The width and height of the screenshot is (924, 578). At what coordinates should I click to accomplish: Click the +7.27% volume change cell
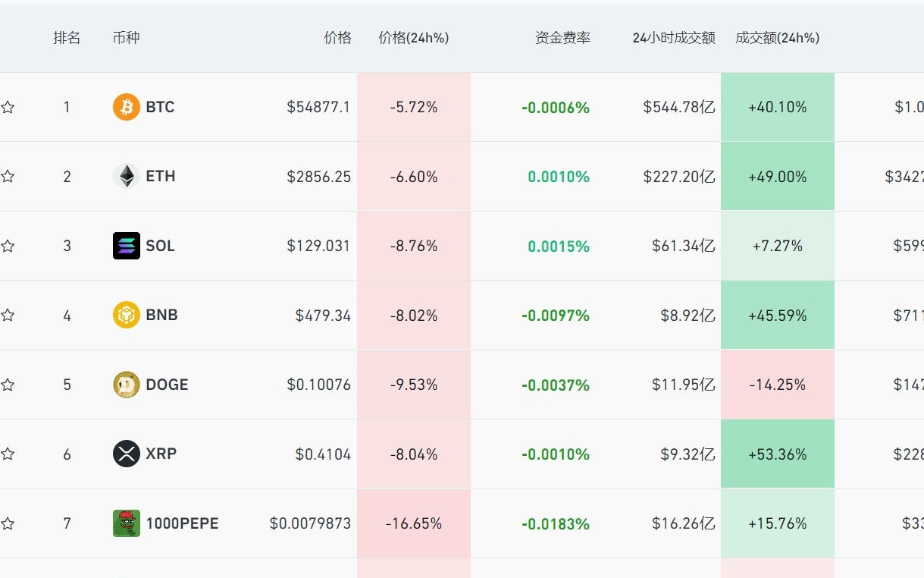(x=778, y=246)
